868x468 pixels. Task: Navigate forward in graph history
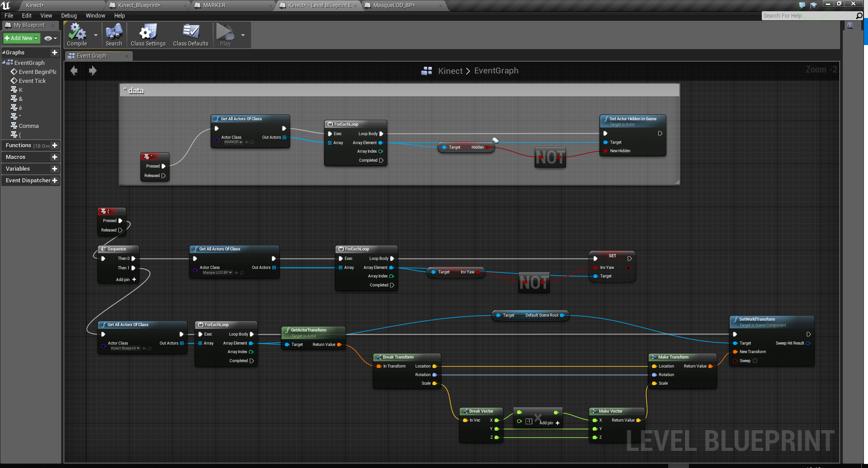(93, 71)
